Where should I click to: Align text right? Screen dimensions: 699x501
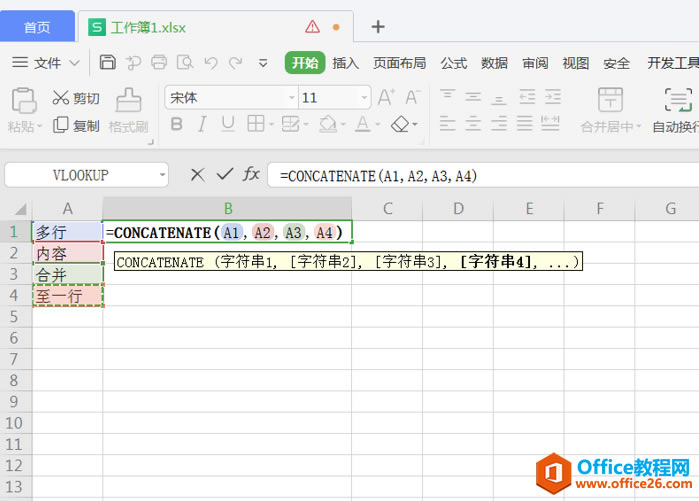(x=499, y=123)
